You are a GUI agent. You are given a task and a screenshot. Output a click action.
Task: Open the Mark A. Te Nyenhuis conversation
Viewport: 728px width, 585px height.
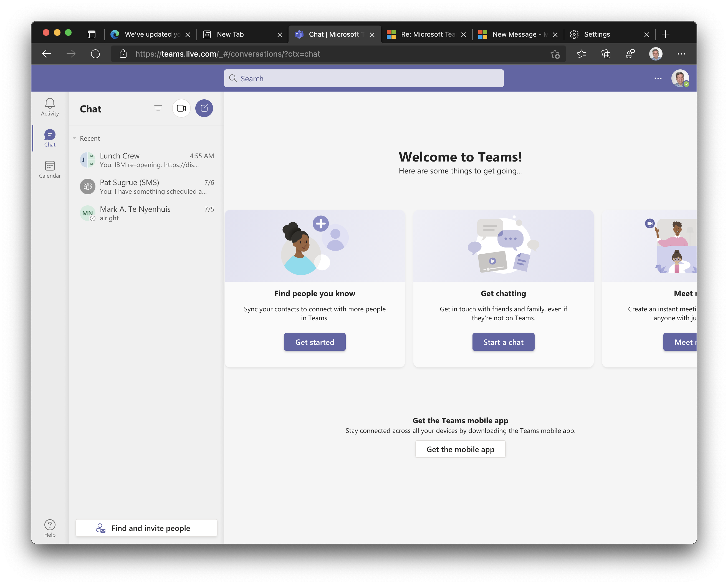tap(147, 213)
